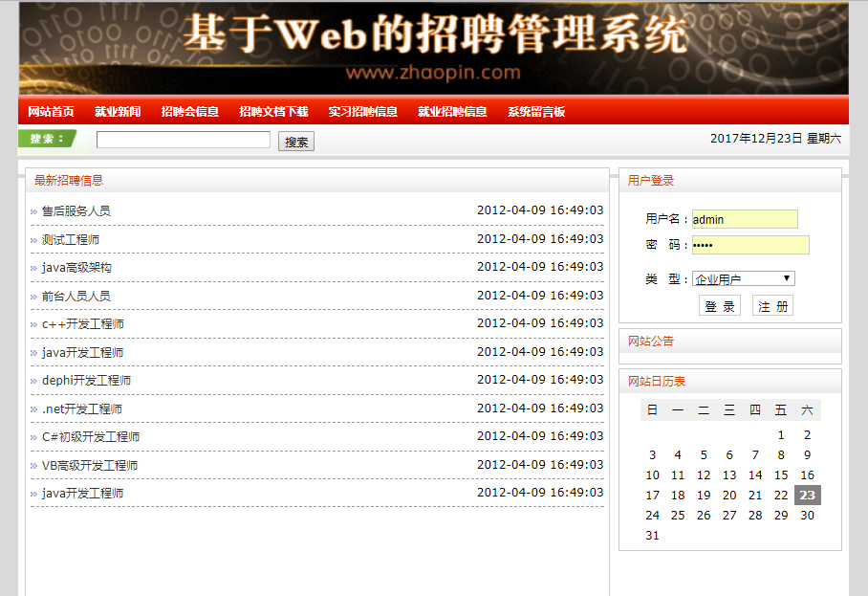
Task: Open the 售后服务人员 job listing
Action: 76,211
